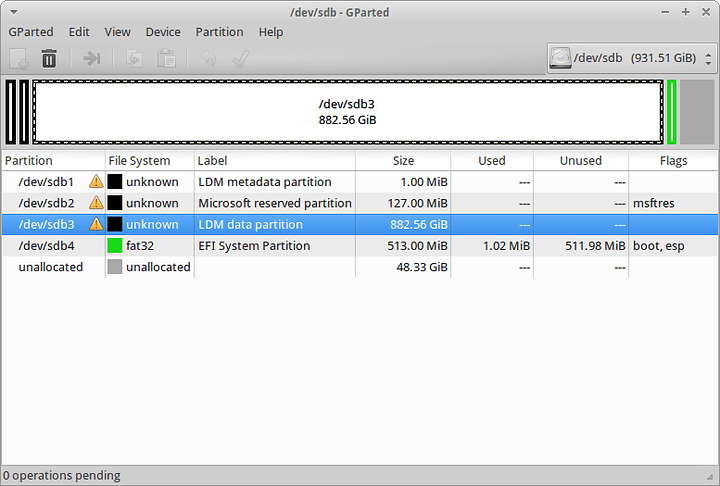Open the Edit menu
Screen dimensions: 720x486
[x=79, y=32]
